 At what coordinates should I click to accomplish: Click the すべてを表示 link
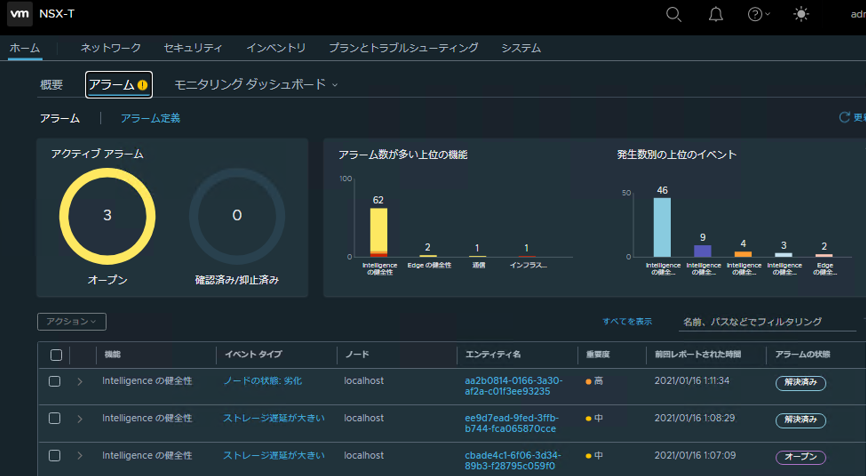627,321
